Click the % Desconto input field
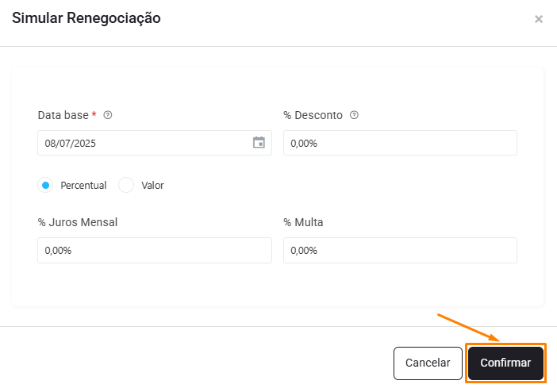557x392 pixels. pos(400,143)
